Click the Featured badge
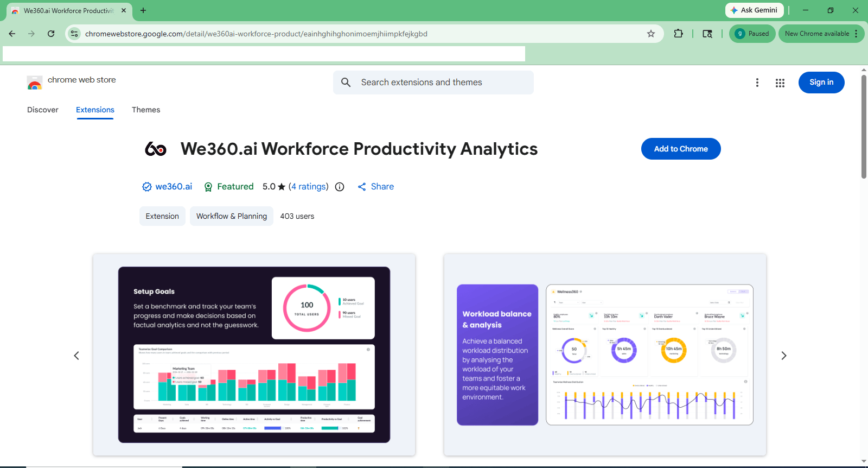This screenshot has height=468, width=868. [x=228, y=187]
